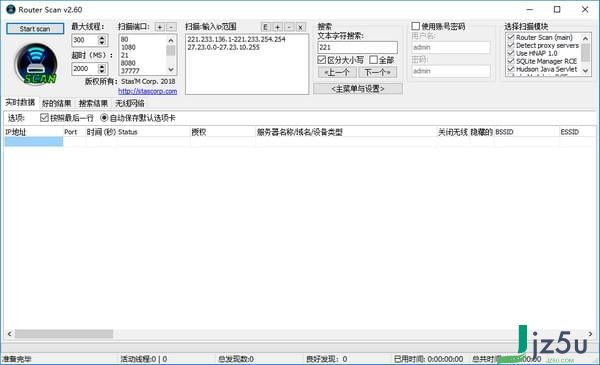600x365 pixels.
Task: Click the Router Scan logo image
Action: (x=36, y=64)
